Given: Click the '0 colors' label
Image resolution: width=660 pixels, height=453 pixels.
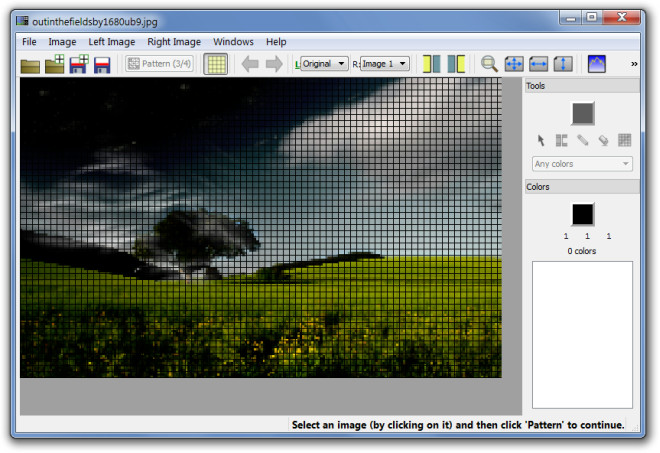Looking at the screenshot, I should coord(582,251).
